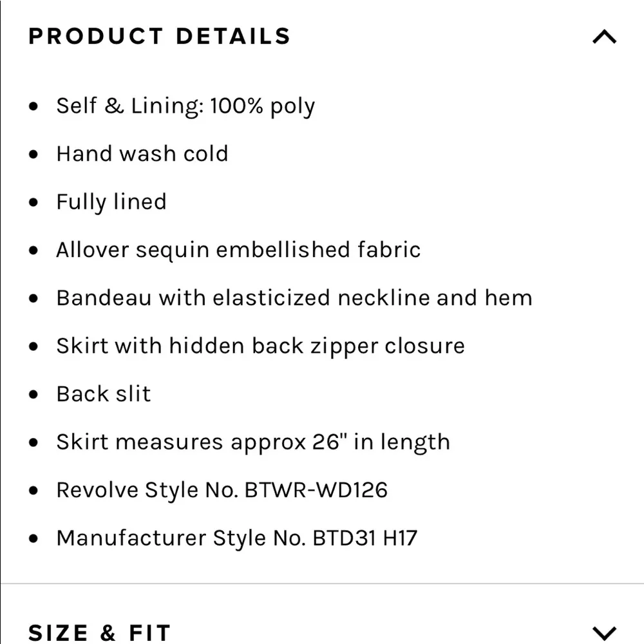Click the Product Details heading

pyautogui.click(x=159, y=37)
